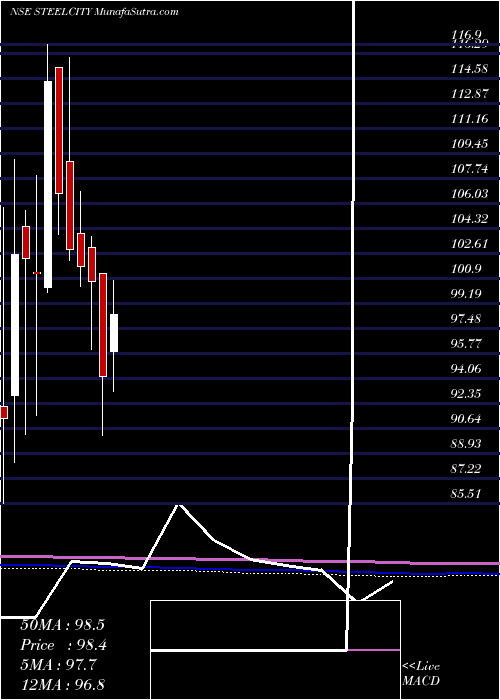
Task: Click the <<Live MACD label
Action: coord(421,674)
